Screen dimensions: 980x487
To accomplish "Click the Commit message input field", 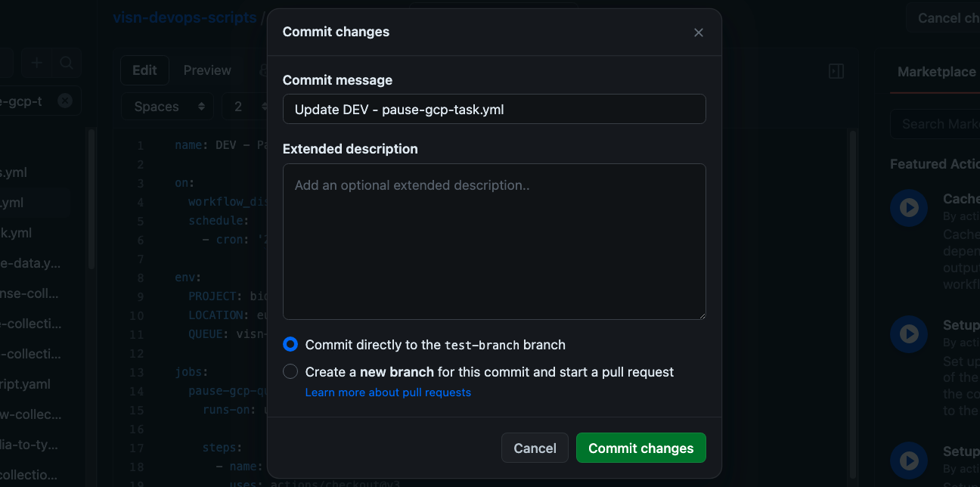I will (494, 109).
